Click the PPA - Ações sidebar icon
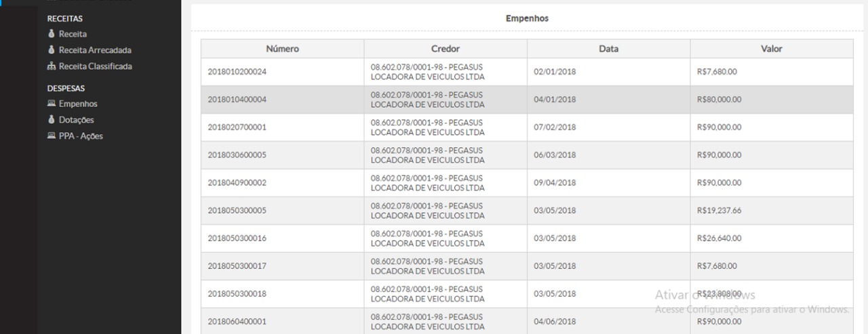The image size is (868, 334). [52, 136]
